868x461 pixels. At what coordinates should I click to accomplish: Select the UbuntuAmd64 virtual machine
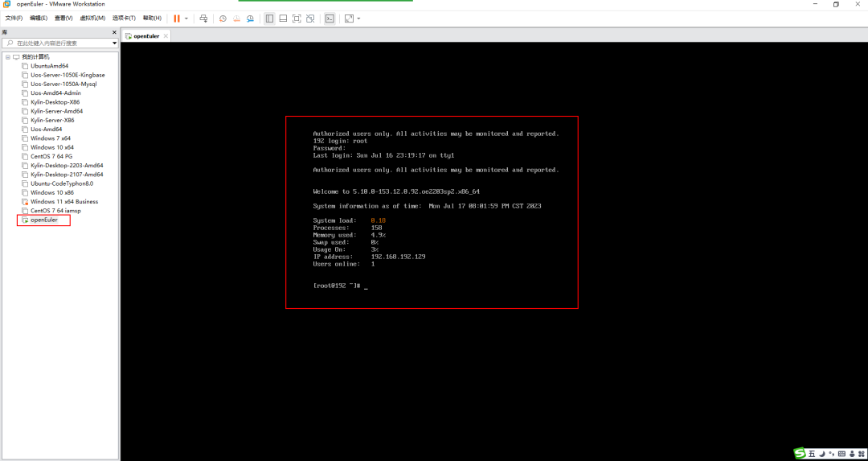pos(49,66)
